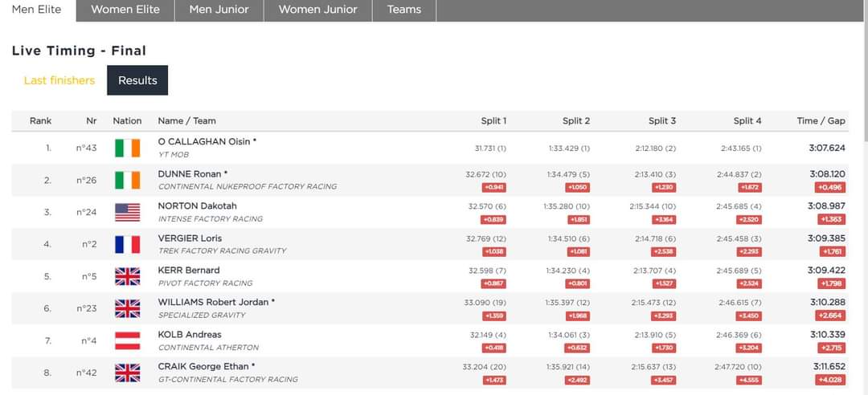Click bib number n°26
Screen dimensions: 868x395
tap(86, 180)
